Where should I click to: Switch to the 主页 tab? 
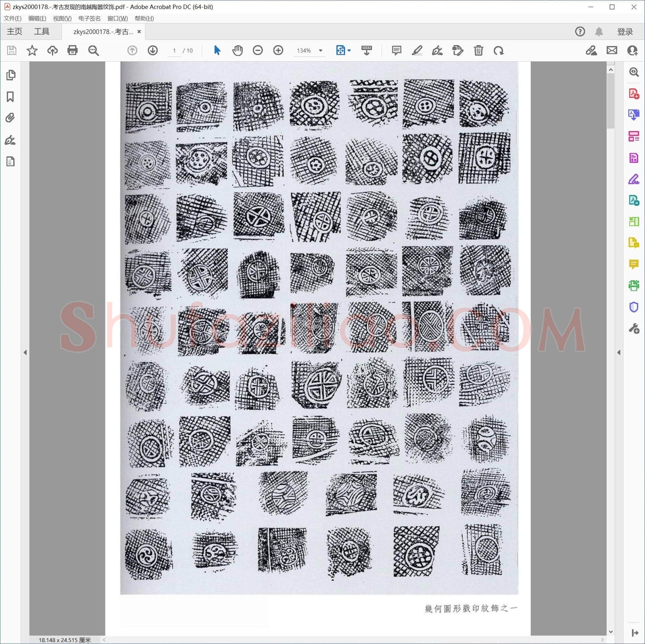coord(15,32)
